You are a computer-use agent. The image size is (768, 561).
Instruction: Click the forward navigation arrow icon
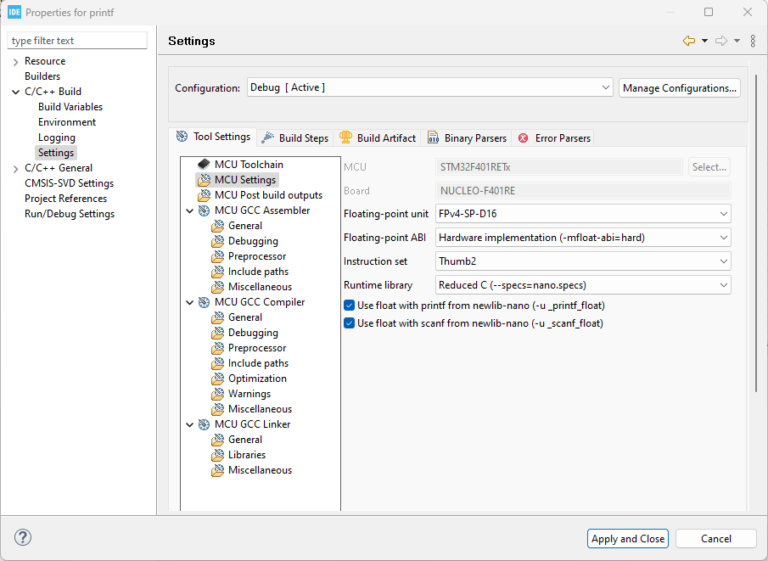[x=720, y=41]
